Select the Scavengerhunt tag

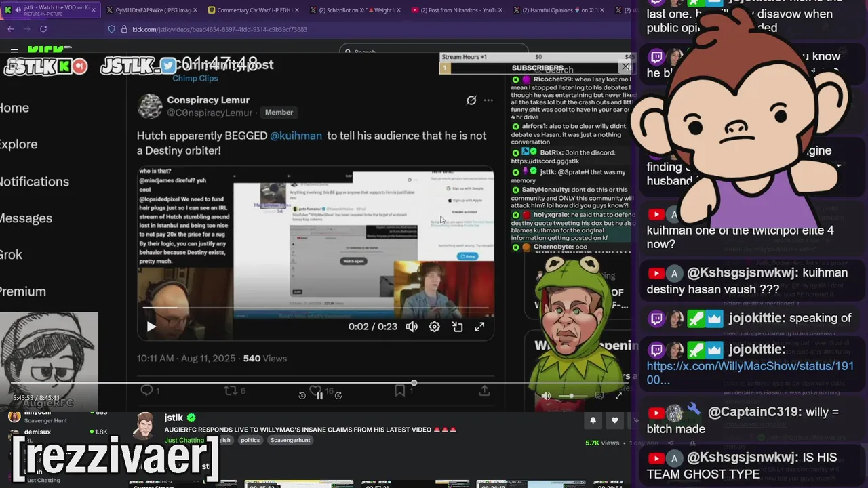(x=290, y=440)
